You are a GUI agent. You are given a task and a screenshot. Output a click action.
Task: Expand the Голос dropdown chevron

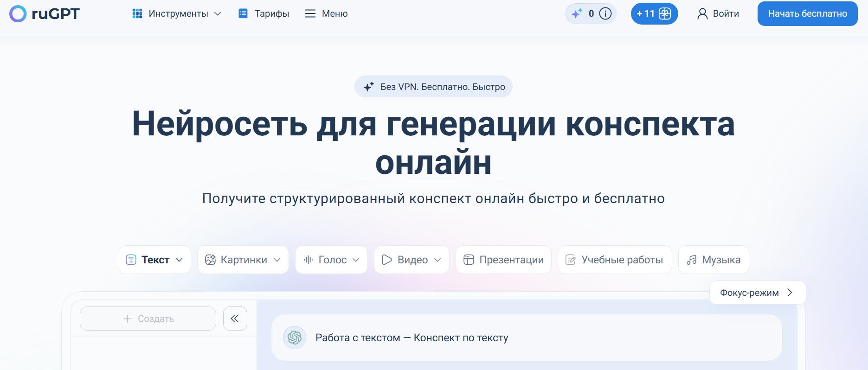tap(356, 260)
